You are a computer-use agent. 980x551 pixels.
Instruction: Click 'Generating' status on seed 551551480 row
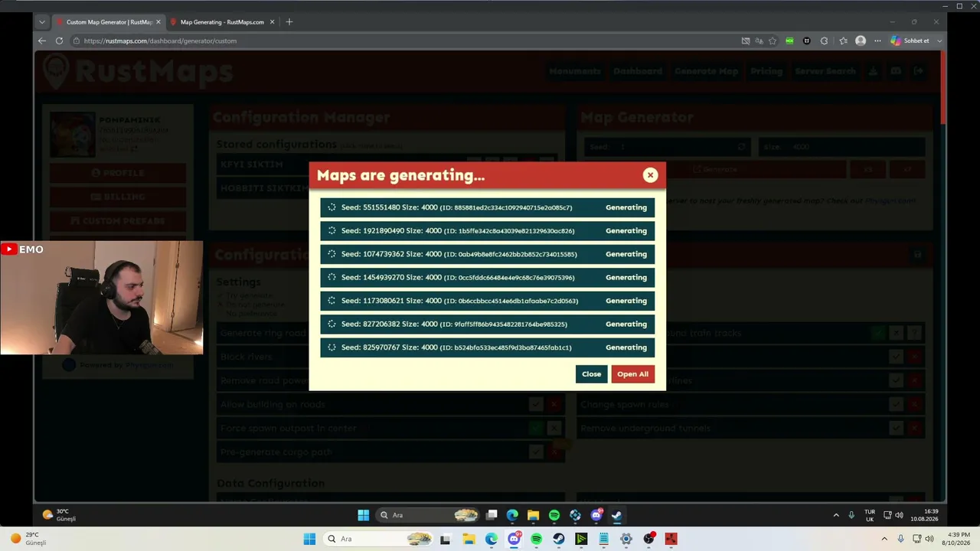coord(626,207)
